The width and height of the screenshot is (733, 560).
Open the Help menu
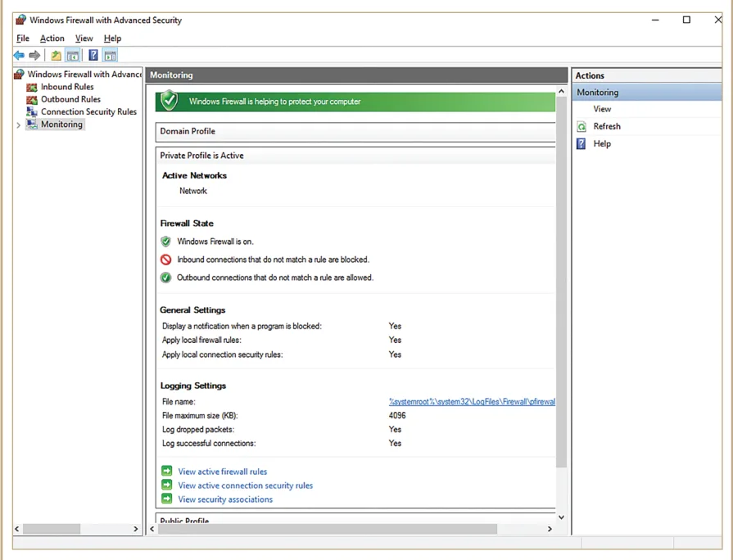click(113, 38)
